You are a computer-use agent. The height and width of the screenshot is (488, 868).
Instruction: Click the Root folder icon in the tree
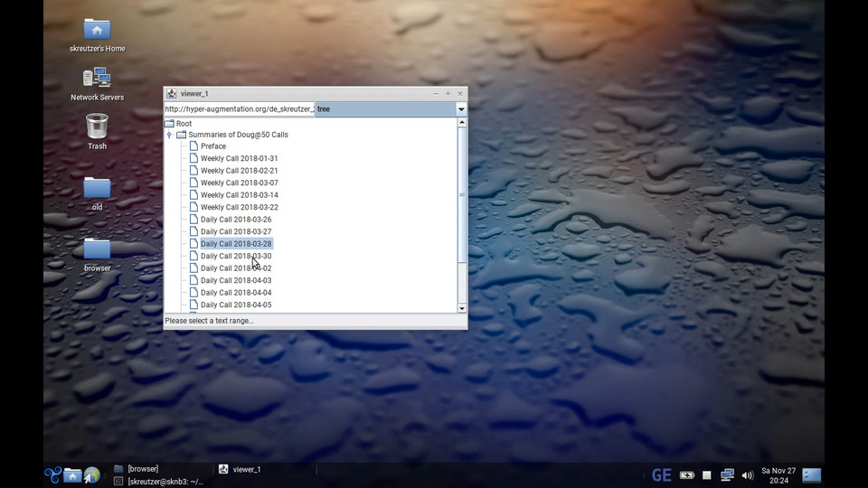(169, 124)
